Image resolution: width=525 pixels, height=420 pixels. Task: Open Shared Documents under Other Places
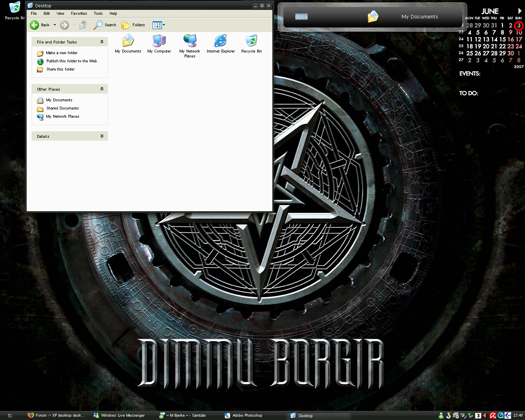tap(62, 108)
